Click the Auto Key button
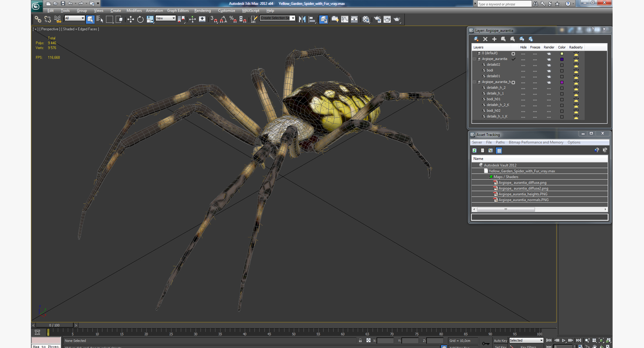Viewport: 644px width, 348px height. [500, 341]
